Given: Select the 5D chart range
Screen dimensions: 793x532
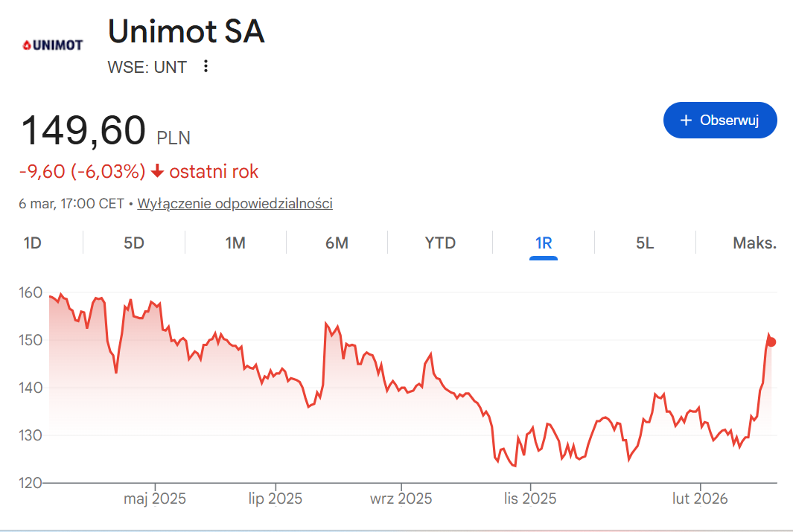Looking at the screenshot, I should (134, 243).
